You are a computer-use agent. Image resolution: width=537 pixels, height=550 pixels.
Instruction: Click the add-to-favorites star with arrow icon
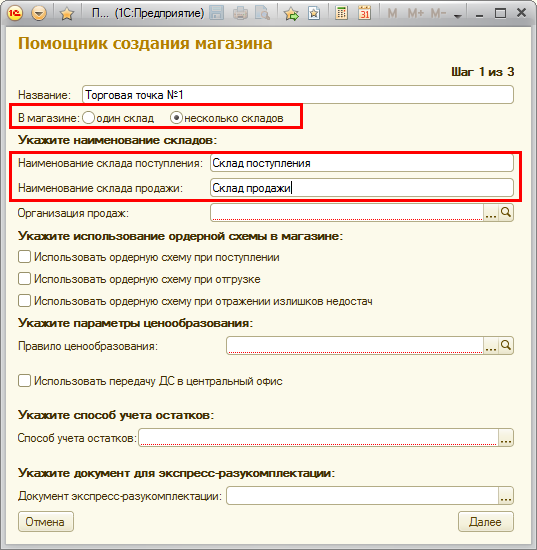(x=291, y=14)
